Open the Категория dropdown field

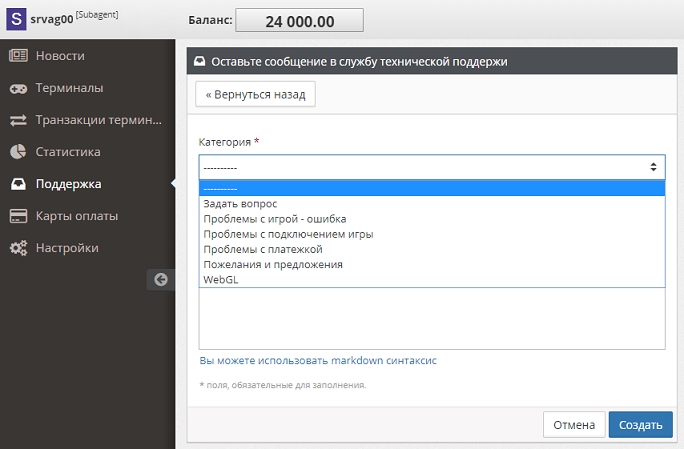(x=432, y=168)
